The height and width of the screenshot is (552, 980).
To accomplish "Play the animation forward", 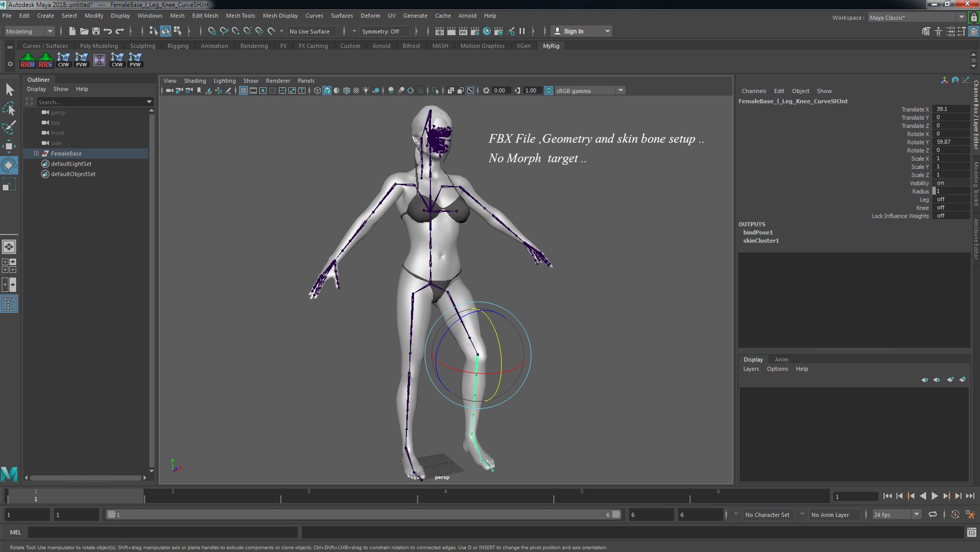I will tap(935, 496).
